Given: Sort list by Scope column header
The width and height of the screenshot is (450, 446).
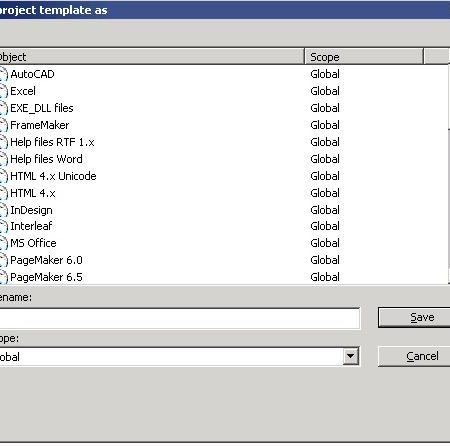Looking at the screenshot, I should click(364, 56).
